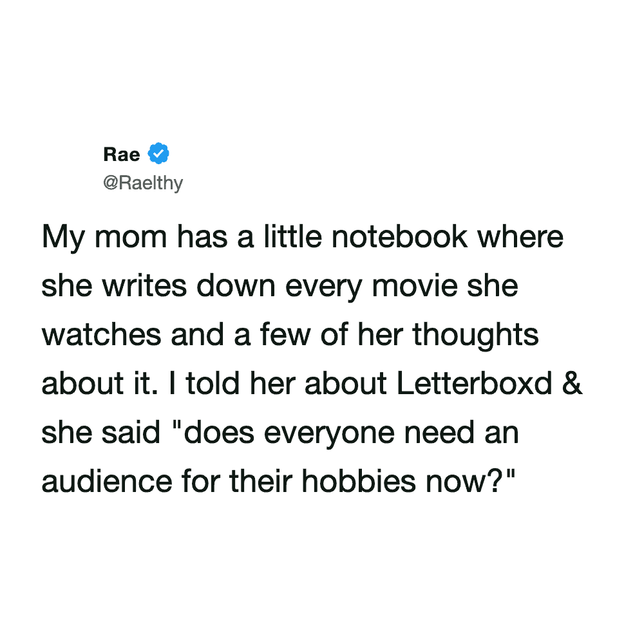
Task: Open the @Raelthy handle
Action: click(142, 184)
